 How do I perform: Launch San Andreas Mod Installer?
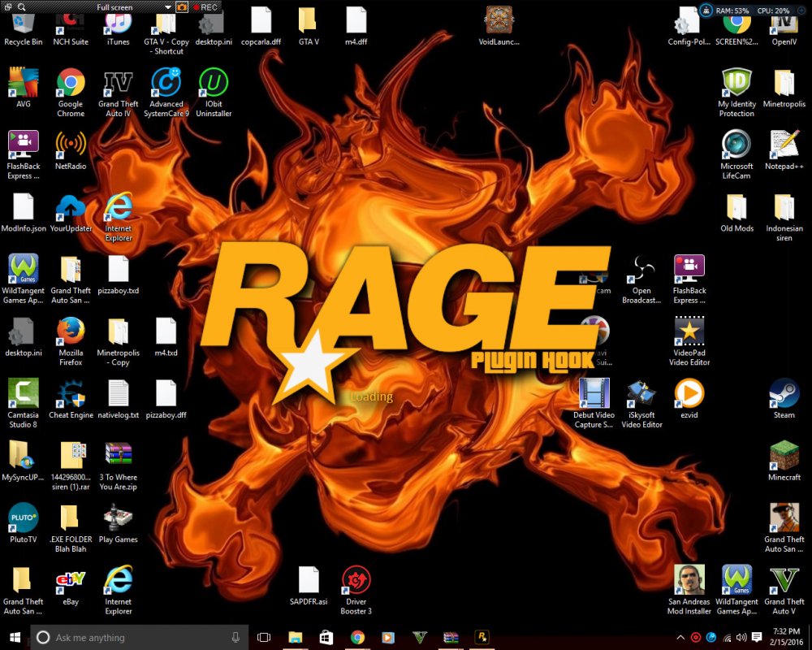[689, 590]
